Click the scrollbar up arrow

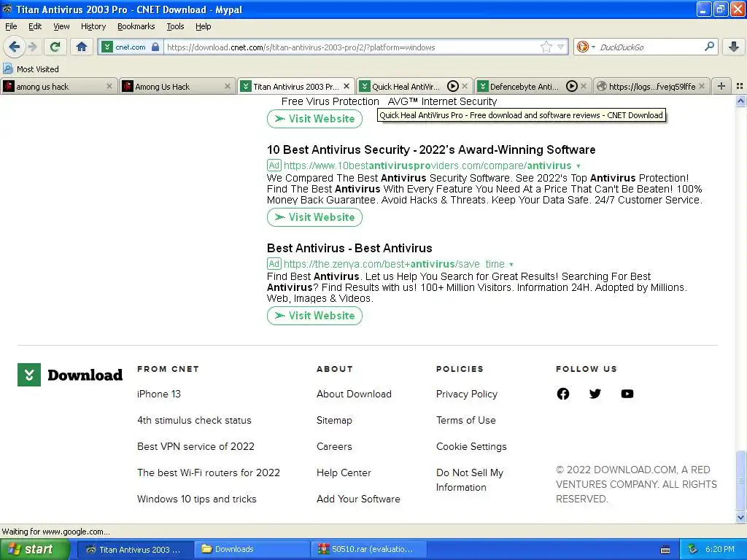point(741,101)
